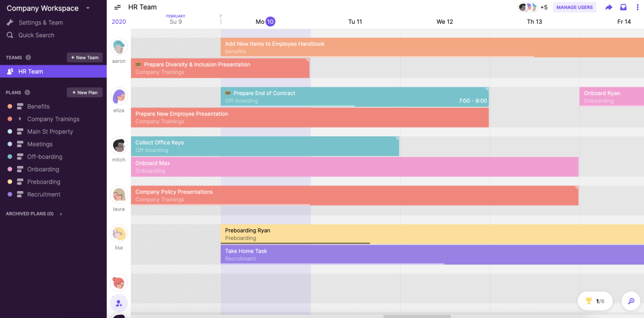Viewport: 644px width, 318px height.
Task: Open Prepare Diversity & Inclusion Presentation task
Action: (x=220, y=68)
